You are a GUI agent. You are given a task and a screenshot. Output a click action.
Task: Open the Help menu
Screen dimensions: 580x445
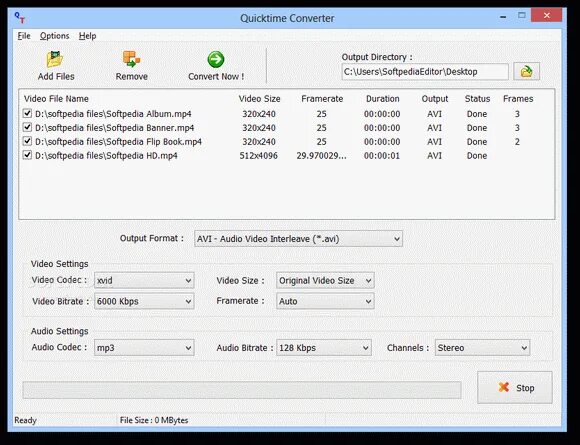(87, 36)
